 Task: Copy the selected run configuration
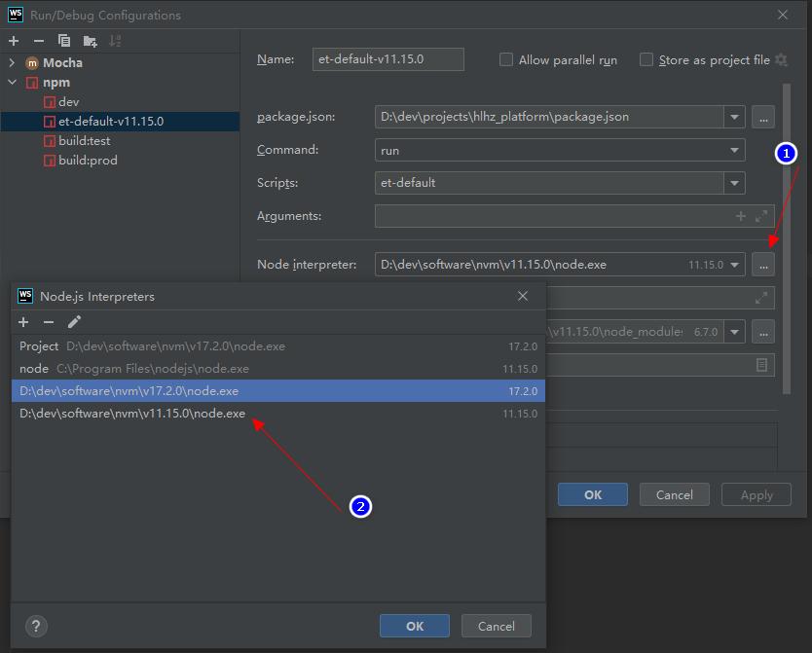click(64, 41)
